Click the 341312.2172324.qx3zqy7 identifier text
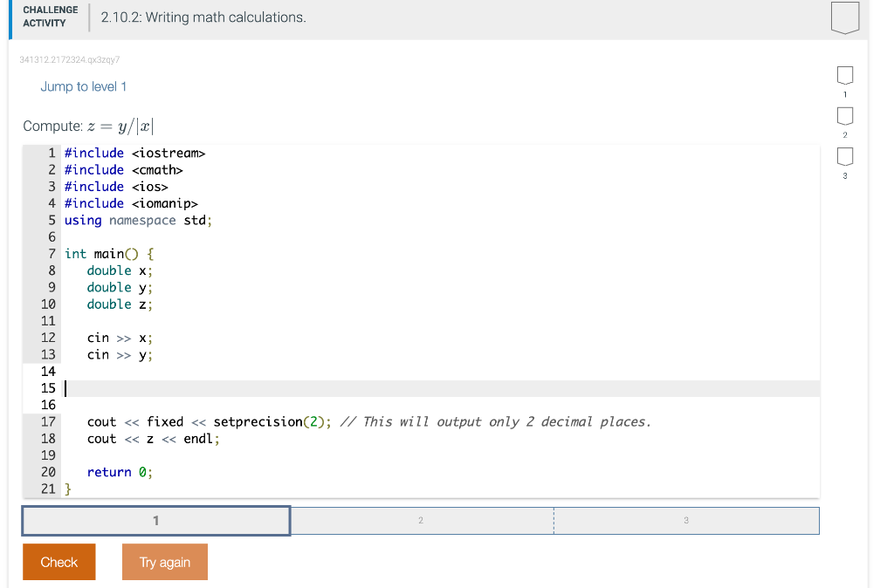Viewport: 894px width, 588px height. (68, 60)
